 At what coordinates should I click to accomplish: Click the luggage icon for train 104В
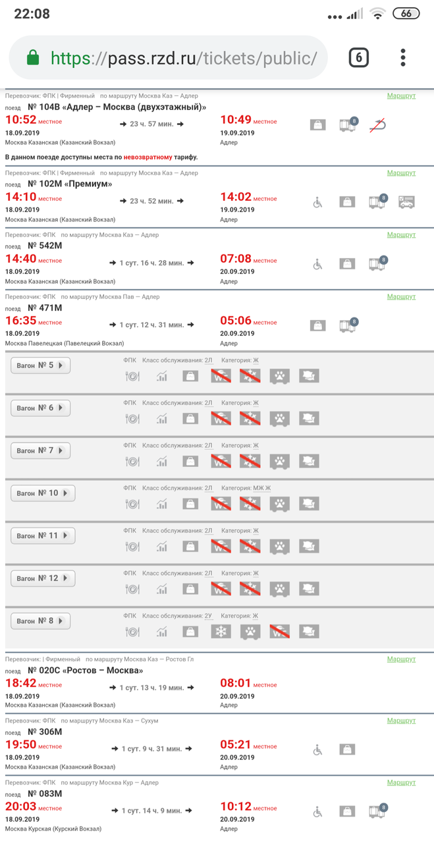317,124
